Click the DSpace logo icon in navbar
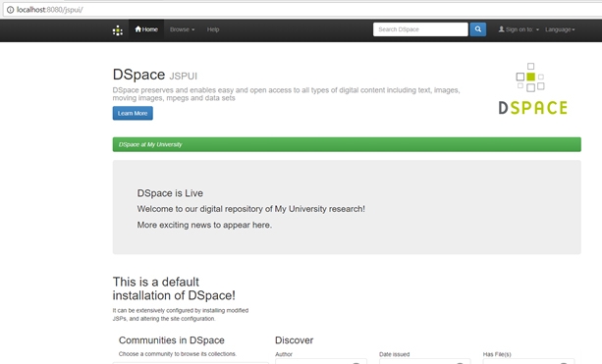Image resolution: width=602 pixels, height=364 pixels. (x=118, y=30)
